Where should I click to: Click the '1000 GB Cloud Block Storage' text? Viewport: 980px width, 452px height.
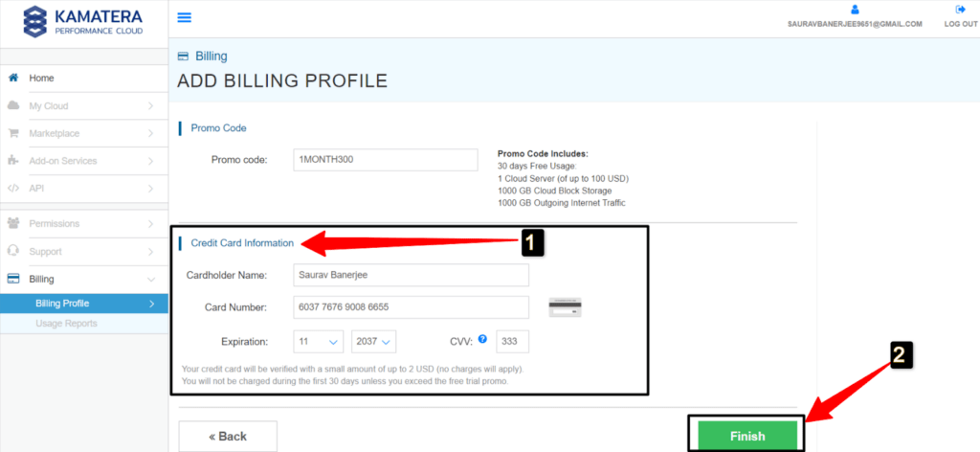(x=555, y=191)
